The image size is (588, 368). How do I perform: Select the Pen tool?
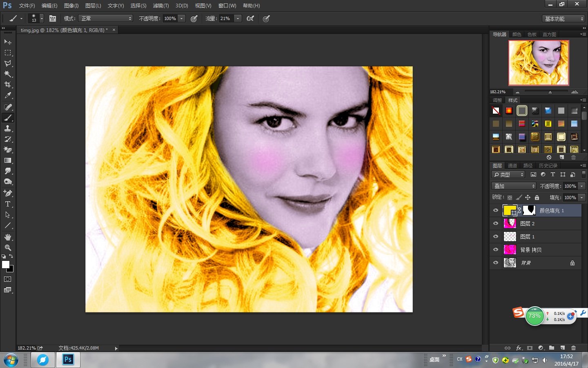pyautogui.click(x=7, y=193)
